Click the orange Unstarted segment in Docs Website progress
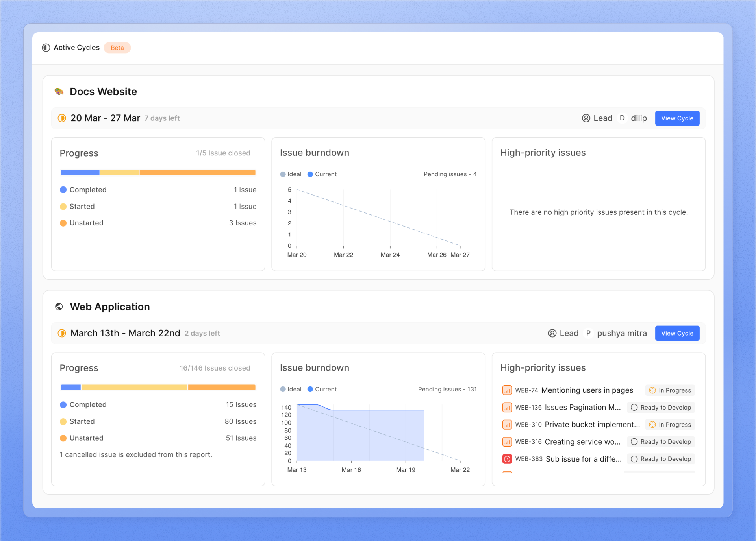The height and width of the screenshot is (541, 756). (x=197, y=173)
